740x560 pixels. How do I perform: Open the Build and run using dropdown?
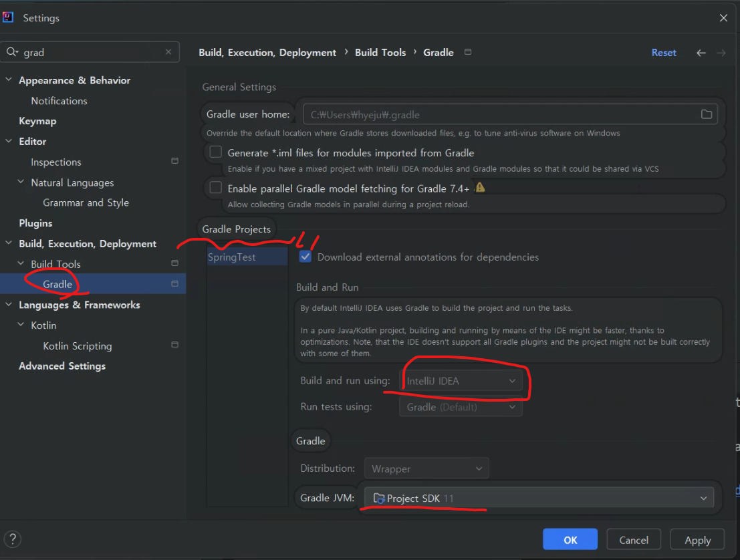461,381
